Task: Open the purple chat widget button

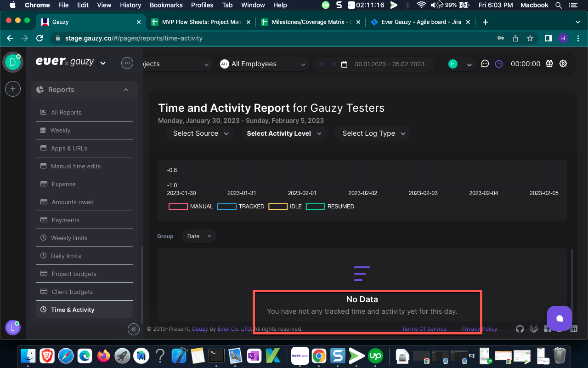Action: [x=560, y=318]
